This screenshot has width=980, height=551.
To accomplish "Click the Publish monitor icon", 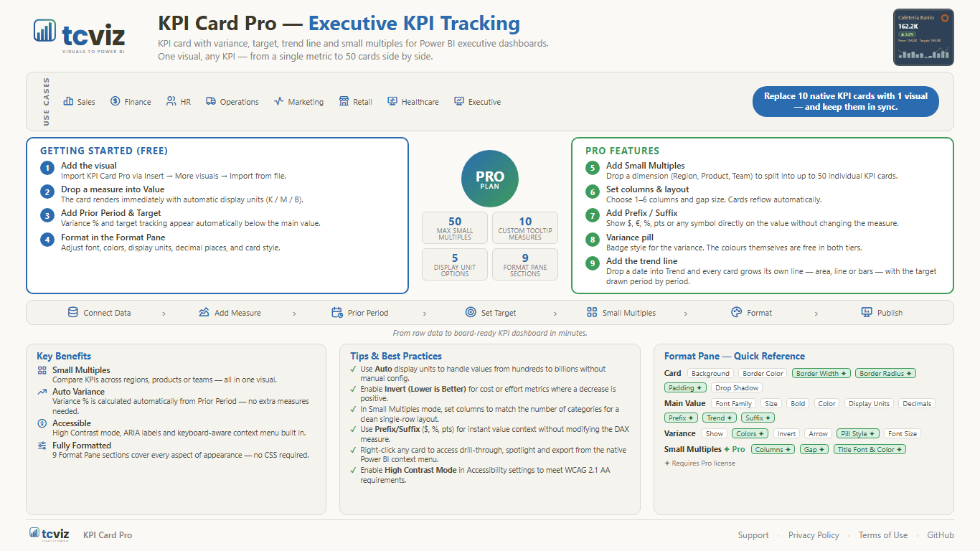I will (866, 312).
